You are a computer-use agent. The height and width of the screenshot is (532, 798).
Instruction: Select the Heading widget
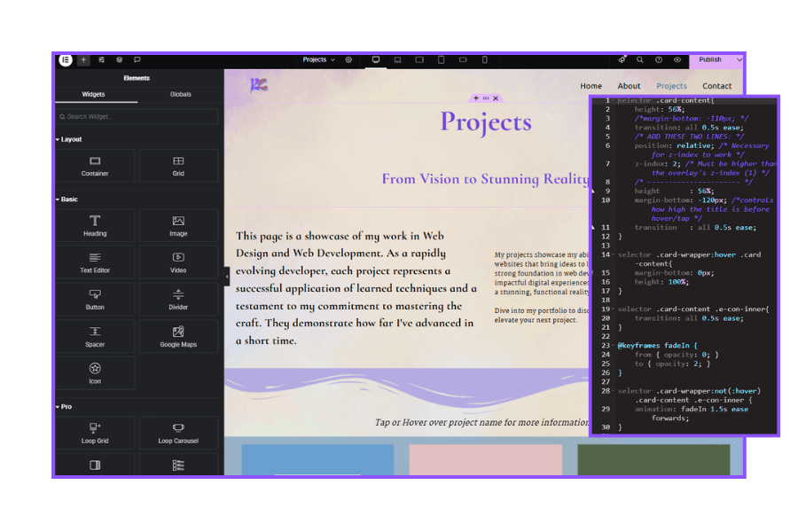pyautogui.click(x=95, y=225)
